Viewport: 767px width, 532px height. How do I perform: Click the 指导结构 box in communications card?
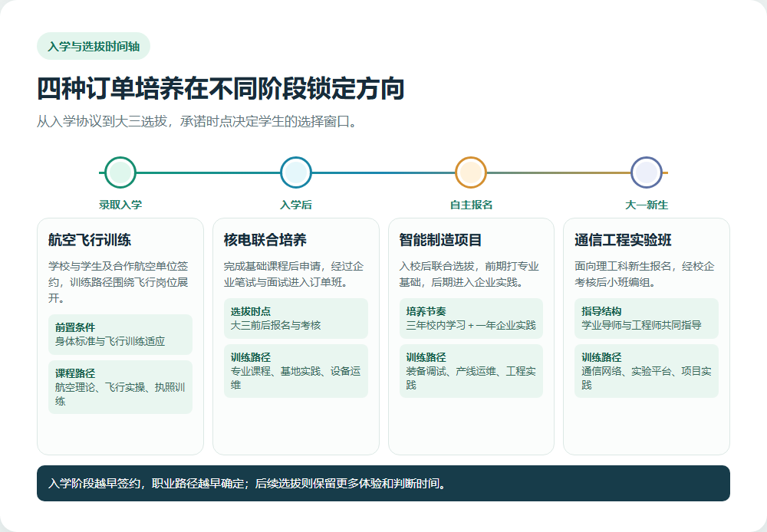pyautogui.click(x=647, y=318)
